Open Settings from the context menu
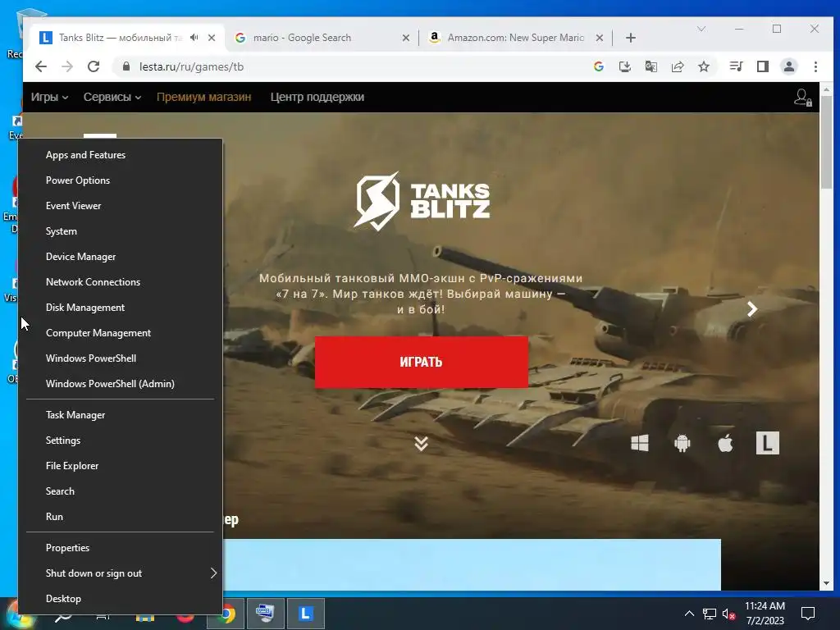Image resolution: width=840 pixels, height=630 pixels. [121, 441]
